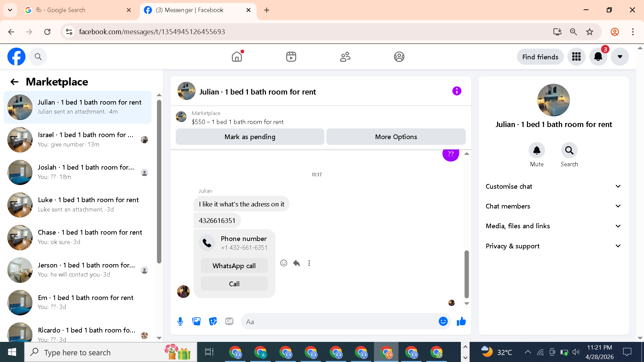Send a thumbs-up like
Viewport: 644px width, 362px height.
(461, 321)
